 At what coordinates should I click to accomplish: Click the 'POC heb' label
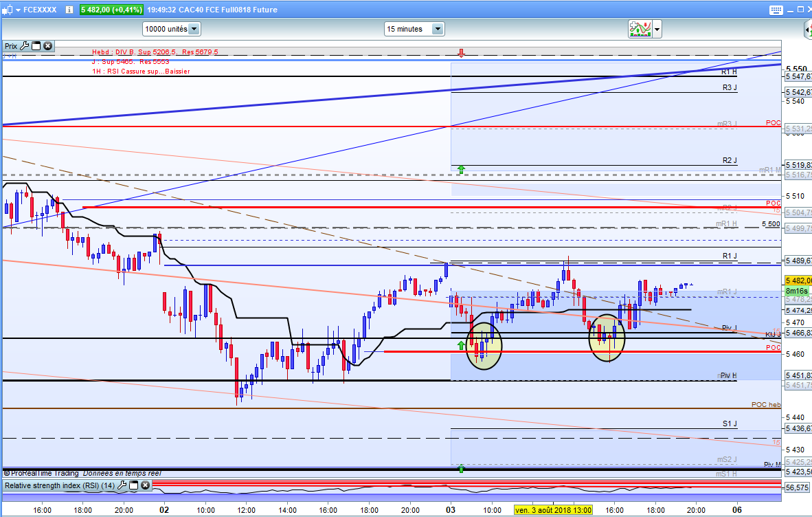tap(766, 404)
